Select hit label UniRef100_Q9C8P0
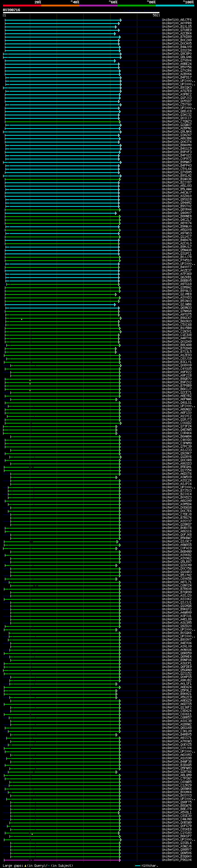The height and width of the screenshot is (868, 197). (177, 54)
